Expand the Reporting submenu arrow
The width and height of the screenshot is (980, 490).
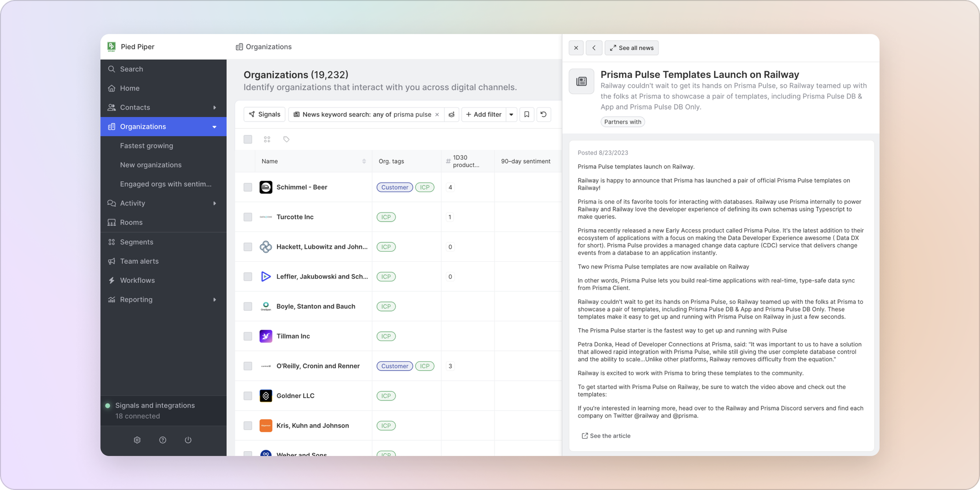click(x=214, y=300)
